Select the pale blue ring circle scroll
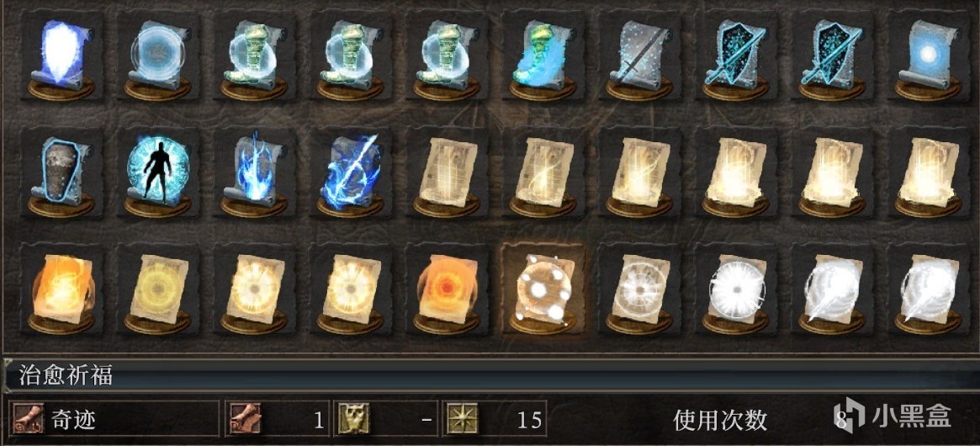 156,56
